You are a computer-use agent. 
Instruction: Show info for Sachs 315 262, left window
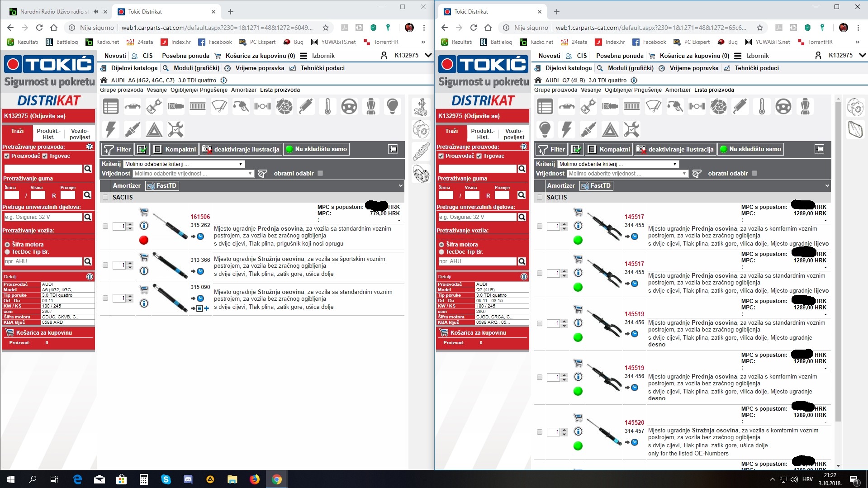click(x=144, y=226)
